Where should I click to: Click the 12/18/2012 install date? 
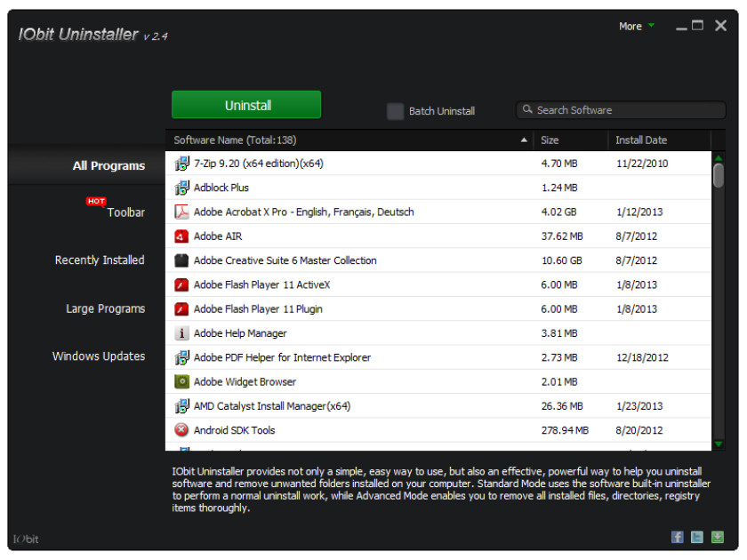642,357
